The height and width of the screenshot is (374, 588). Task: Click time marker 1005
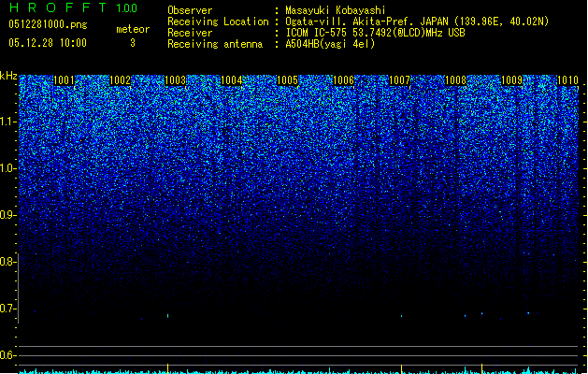click(287, 80)
